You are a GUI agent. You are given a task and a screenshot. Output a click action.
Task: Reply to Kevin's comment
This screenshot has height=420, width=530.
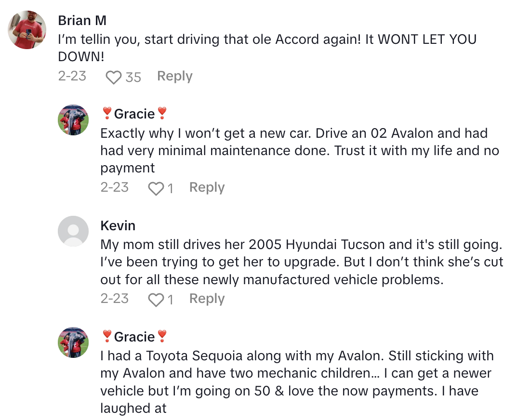tap(207, 299)
